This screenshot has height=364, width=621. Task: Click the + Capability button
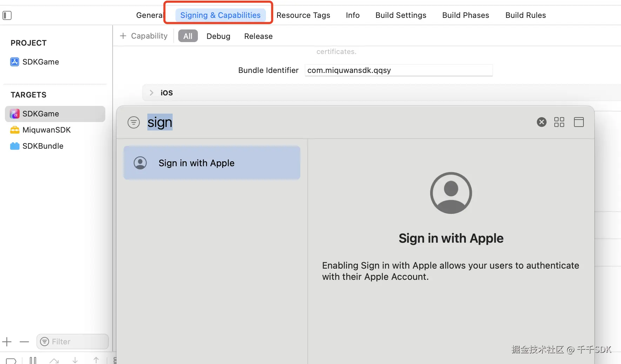tap(144, 36)
